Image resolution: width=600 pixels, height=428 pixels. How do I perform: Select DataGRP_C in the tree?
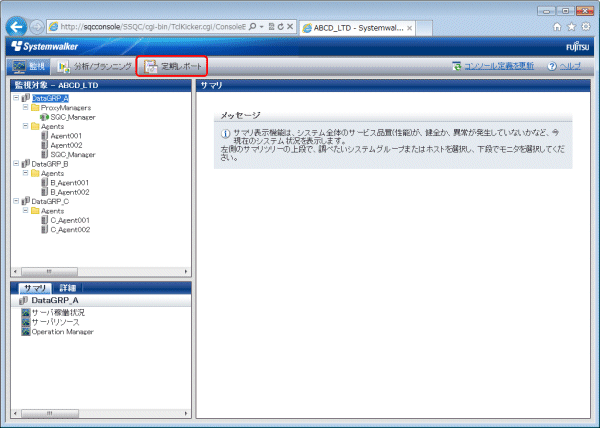50,201
